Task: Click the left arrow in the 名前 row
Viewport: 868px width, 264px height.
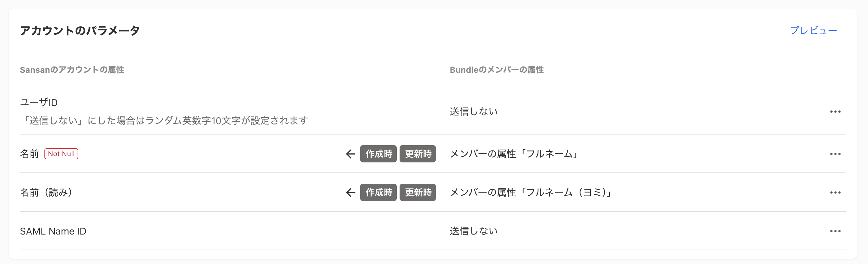Action: tap(351, 154)
